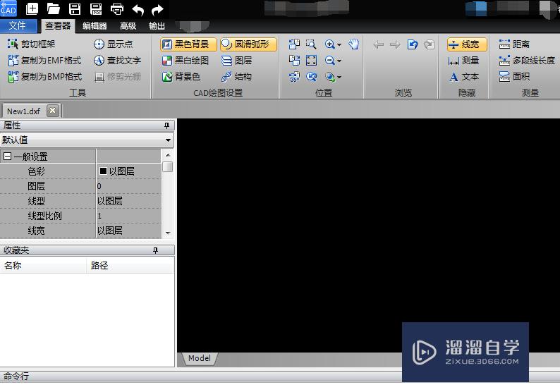Switch to the 输出 output tab
Viewport: 560px width, 392px height.
[x=157, y=25]
